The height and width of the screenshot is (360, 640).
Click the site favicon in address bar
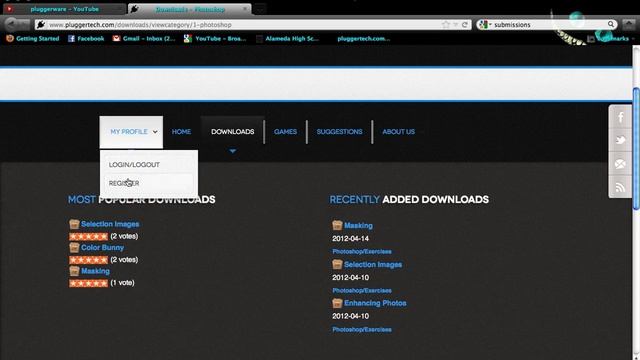[41, 25]
